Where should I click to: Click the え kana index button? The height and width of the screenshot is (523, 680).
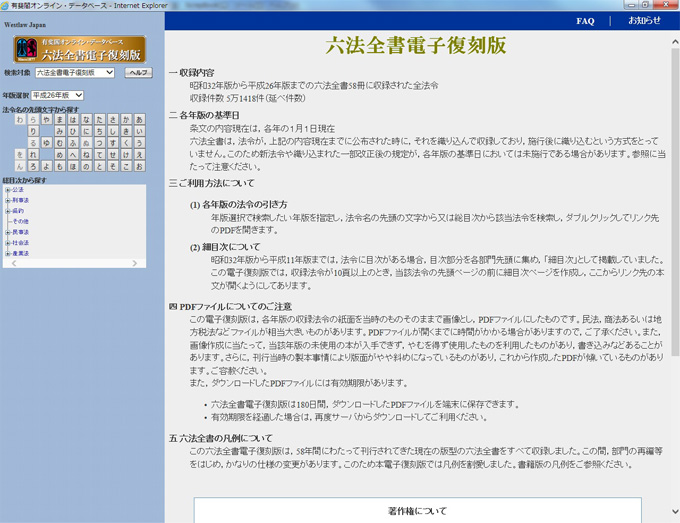click(140, 155)
